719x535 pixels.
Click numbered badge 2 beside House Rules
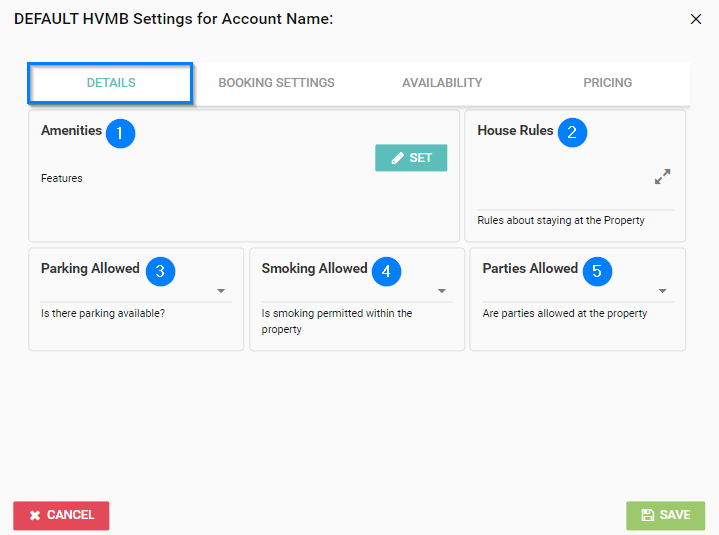[573, 133]
